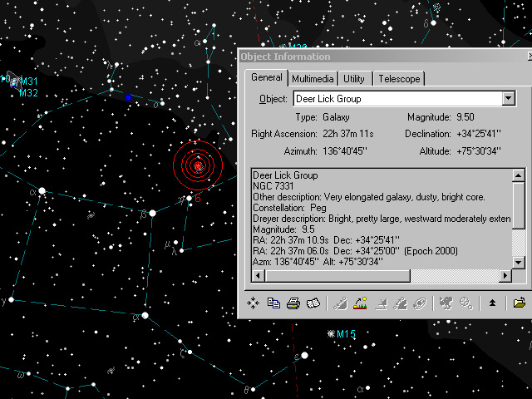Center the object using the converging arrows icon

pos(253,303)
